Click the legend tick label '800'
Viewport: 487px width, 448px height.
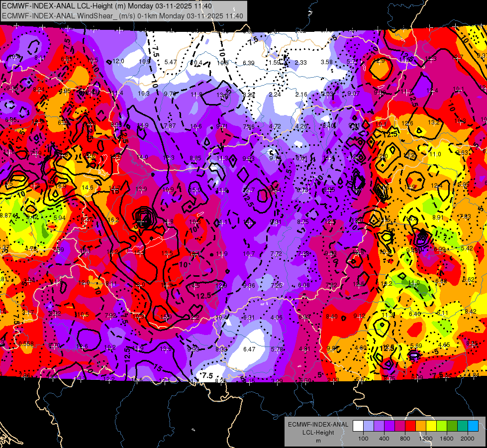click(x=405, y=439)
